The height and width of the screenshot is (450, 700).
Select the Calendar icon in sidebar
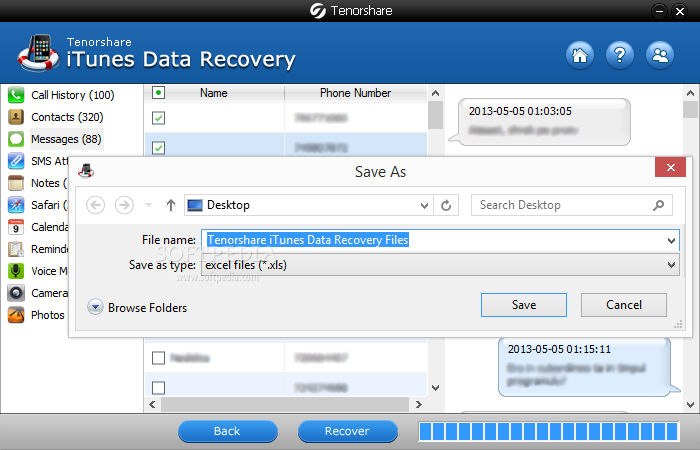(x=16, y=227)
